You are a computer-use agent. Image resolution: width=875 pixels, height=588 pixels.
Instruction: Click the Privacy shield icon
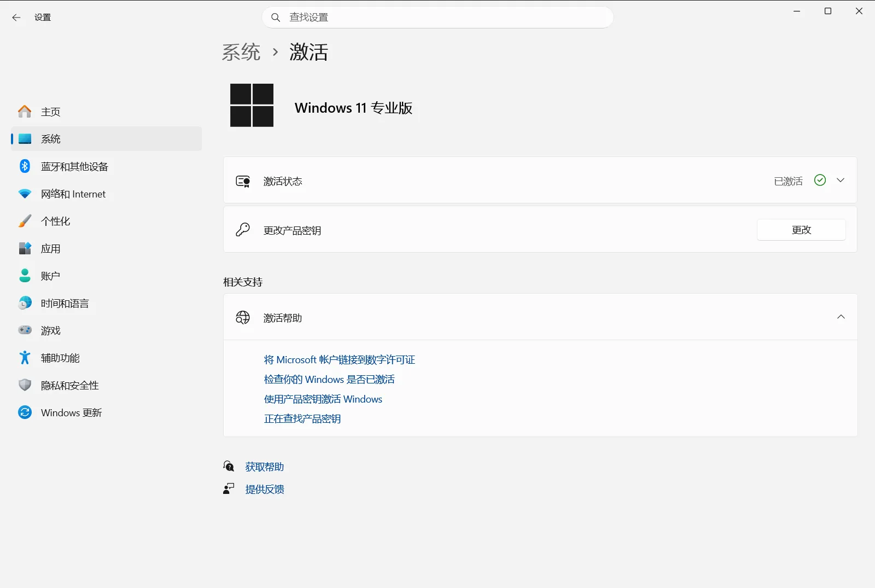tap(25, 385)
